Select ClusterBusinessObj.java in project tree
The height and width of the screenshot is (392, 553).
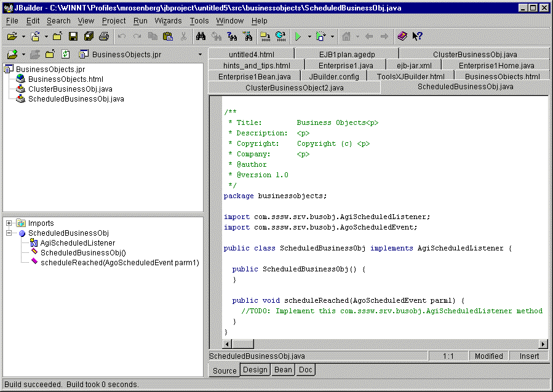(x=70, y=89)
